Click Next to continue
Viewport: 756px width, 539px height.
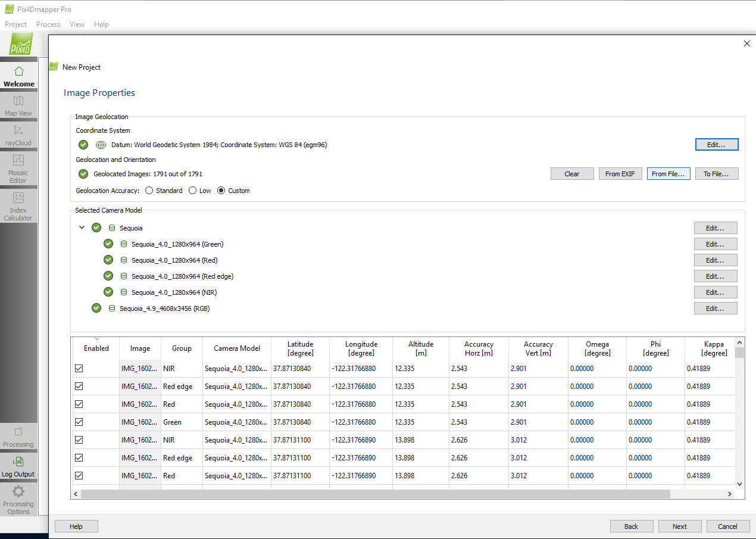pos(680,526)
